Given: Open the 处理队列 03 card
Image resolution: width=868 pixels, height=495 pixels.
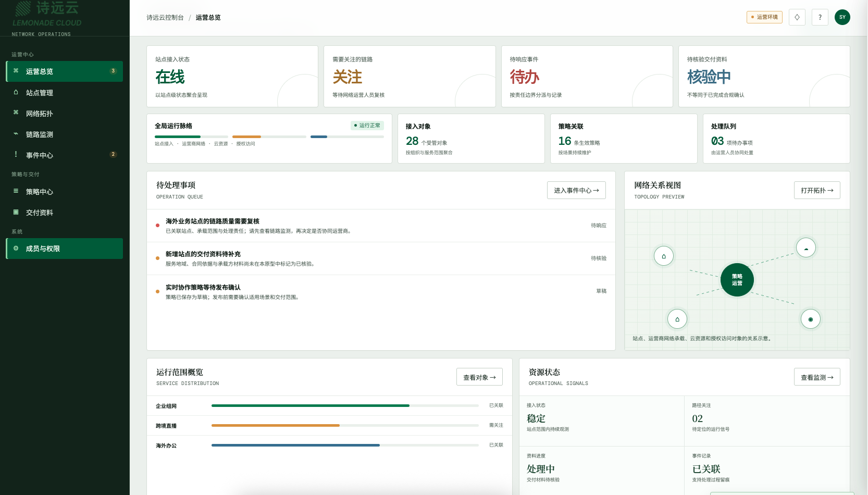Looking at the screenshot, I should (x=776, y=139).
